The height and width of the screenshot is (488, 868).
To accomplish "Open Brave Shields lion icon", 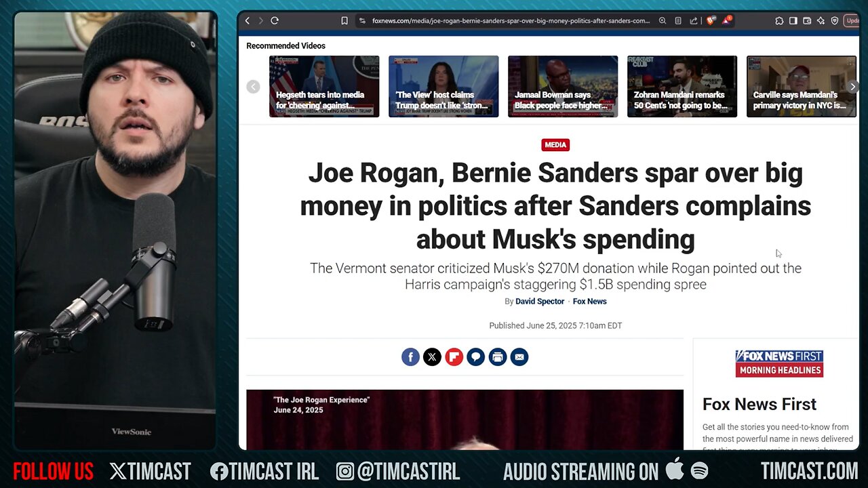I will point(711,21).
